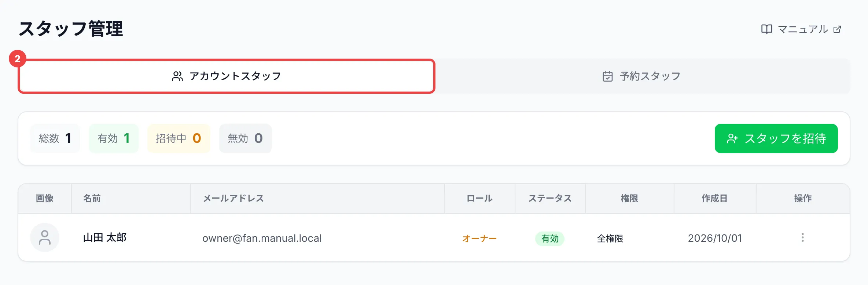This screenshot has height=285, width=868.
Task: Filter by 招待中 0 badge
Action: (x=179, y=138)
